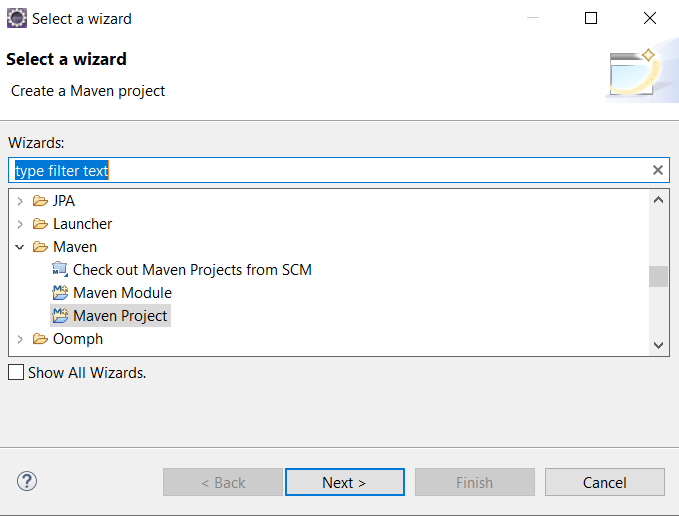The image size is (679, 516).
Task: Click the Cancel button
Action: pos(605,482)
